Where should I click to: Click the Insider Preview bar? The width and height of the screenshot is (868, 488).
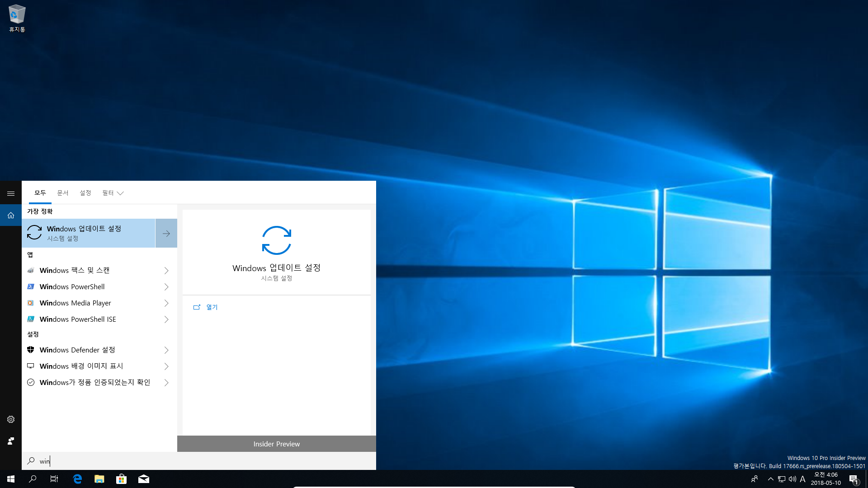[277, 444]
